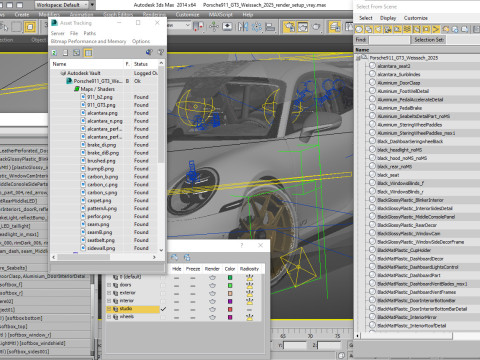Viewport: 480px width, 360px height.
Task: Toggle Freeze for the interior layer
Action: [x=193, y=301]
